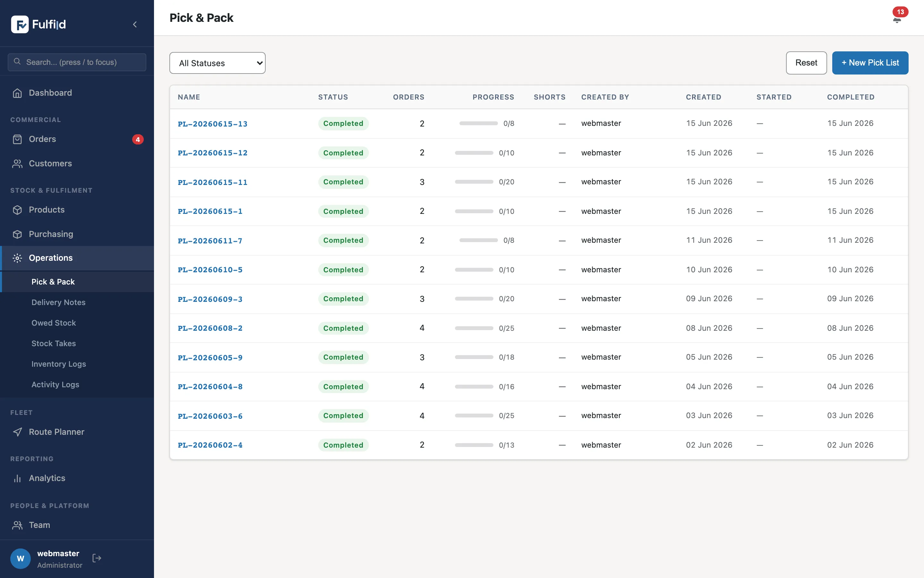Click the Customers people icon
This screenshot has height=578, width=924.
(17, 164)
